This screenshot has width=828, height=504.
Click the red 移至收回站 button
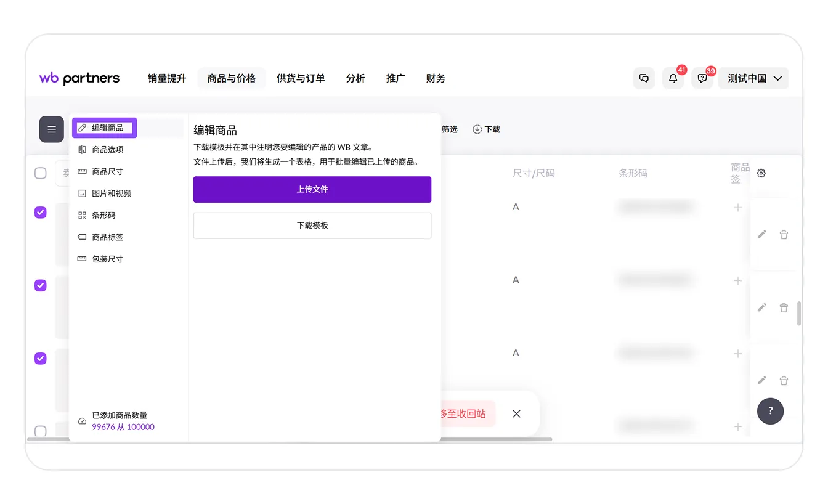pos(467,413)
